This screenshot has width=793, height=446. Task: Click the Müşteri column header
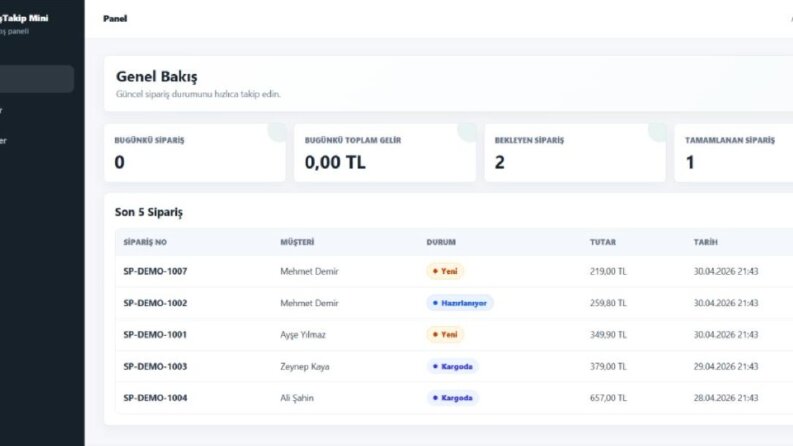297,242
